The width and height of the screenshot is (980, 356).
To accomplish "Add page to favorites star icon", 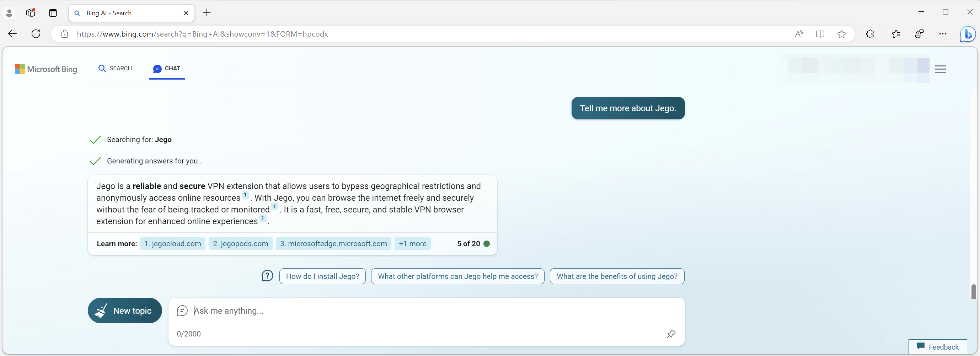I will (x=841, y=34).
